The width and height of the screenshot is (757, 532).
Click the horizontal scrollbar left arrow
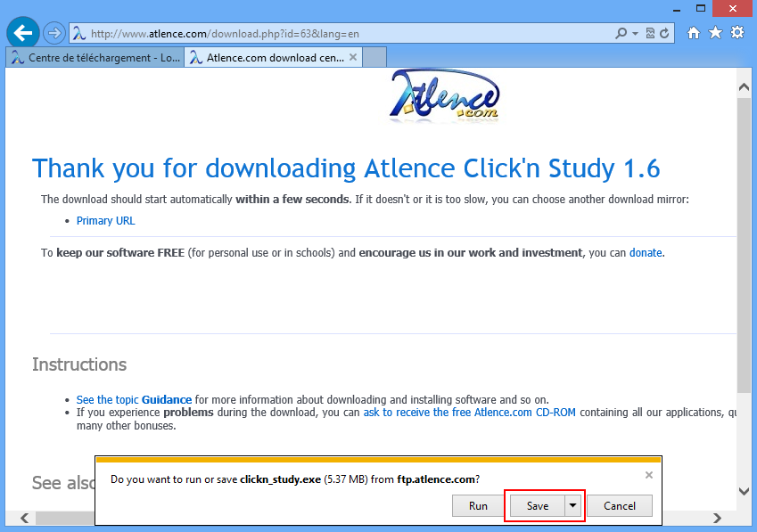(x=25, y=518)
